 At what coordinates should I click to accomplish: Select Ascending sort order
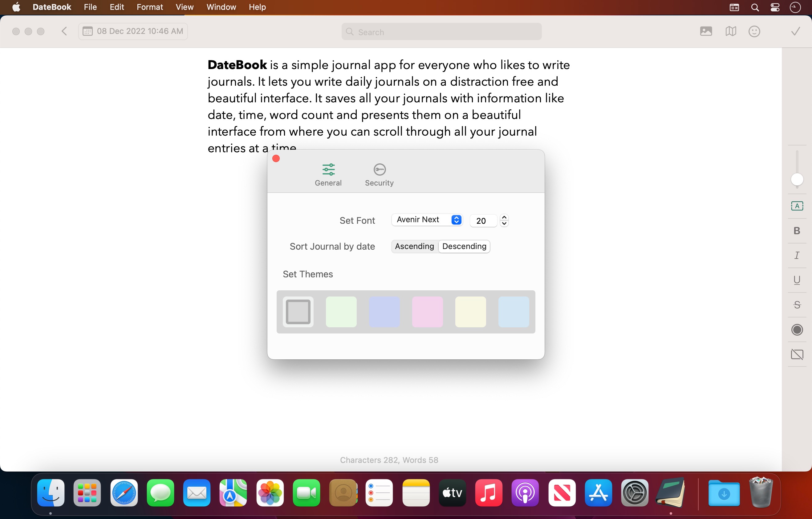click(414, 246)
